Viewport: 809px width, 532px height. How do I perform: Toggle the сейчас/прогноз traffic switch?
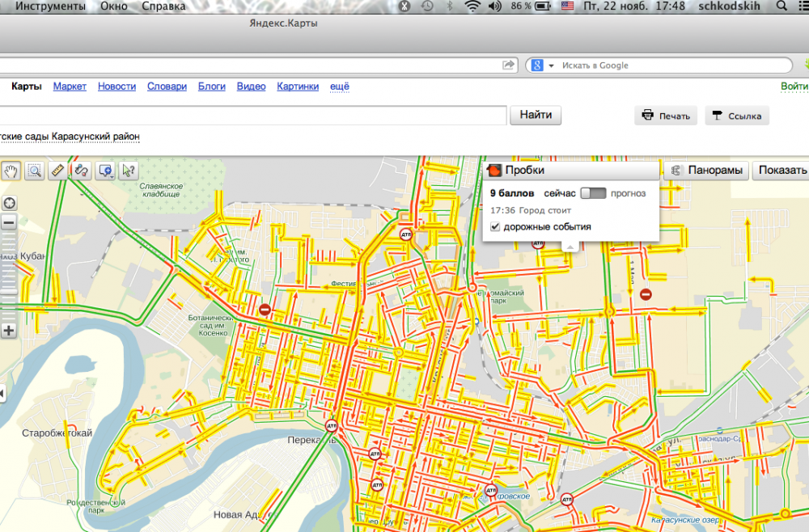click(593, 194)
